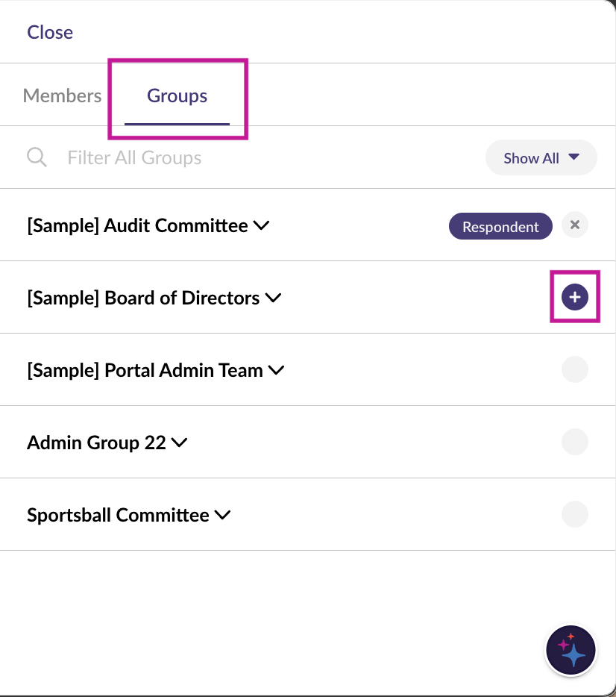Click the search magnifier icon
Image resolution: width=616 pixels, height=697 pixels.
(x=37, y=157)
